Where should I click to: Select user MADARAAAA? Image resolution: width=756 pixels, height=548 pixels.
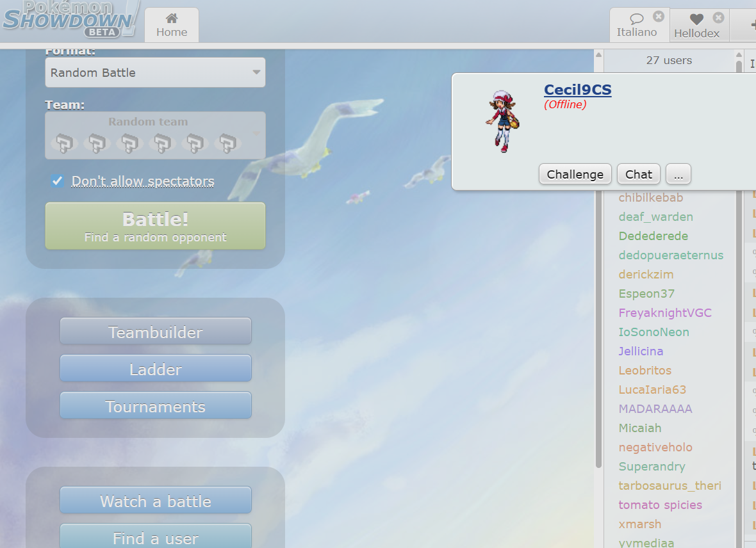coord(655,409)
